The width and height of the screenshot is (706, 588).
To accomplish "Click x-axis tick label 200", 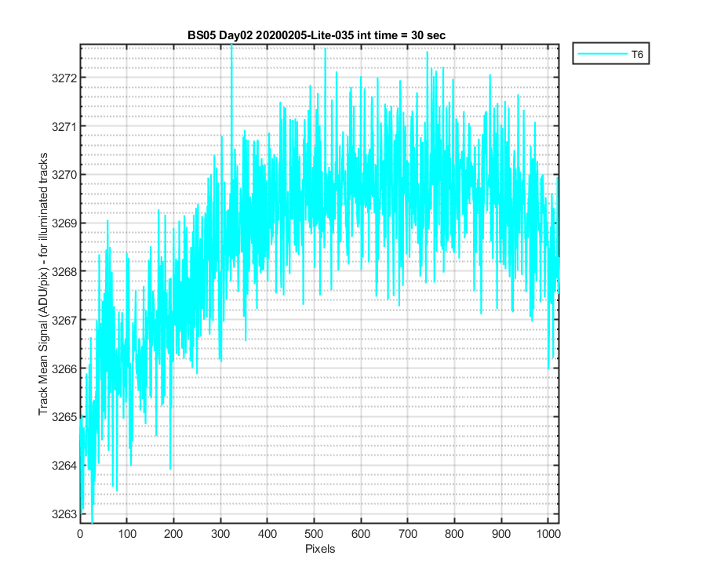I will click(173, 534).
